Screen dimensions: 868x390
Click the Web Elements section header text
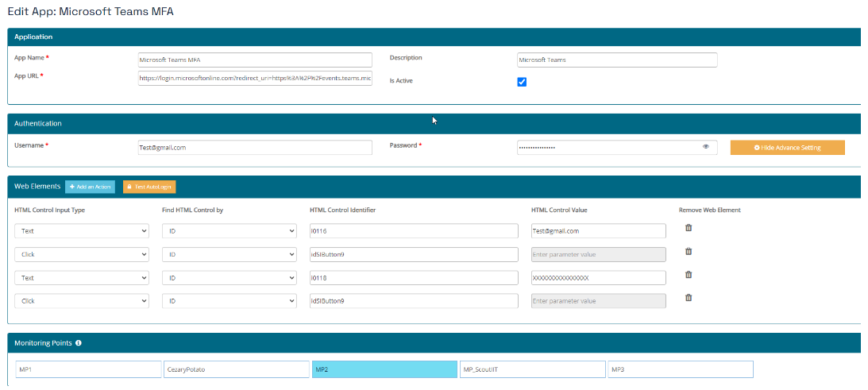(x=37, y=187)
